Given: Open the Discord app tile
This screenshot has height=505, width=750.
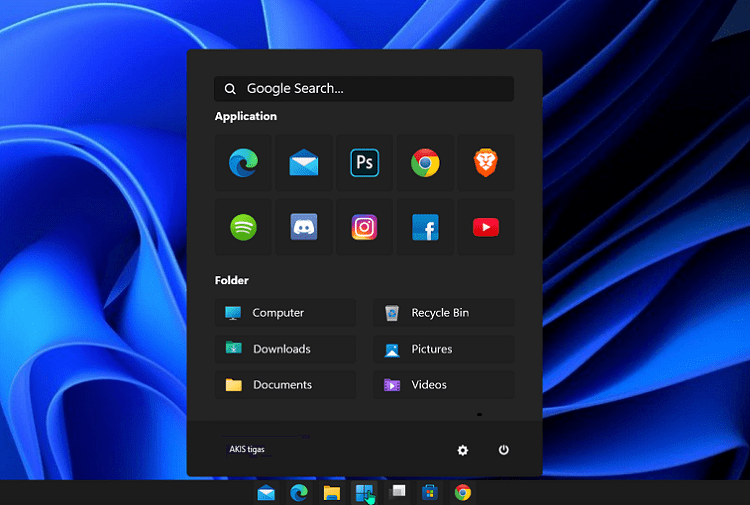Looking at the screenshot, I should (x=304, y=227).
